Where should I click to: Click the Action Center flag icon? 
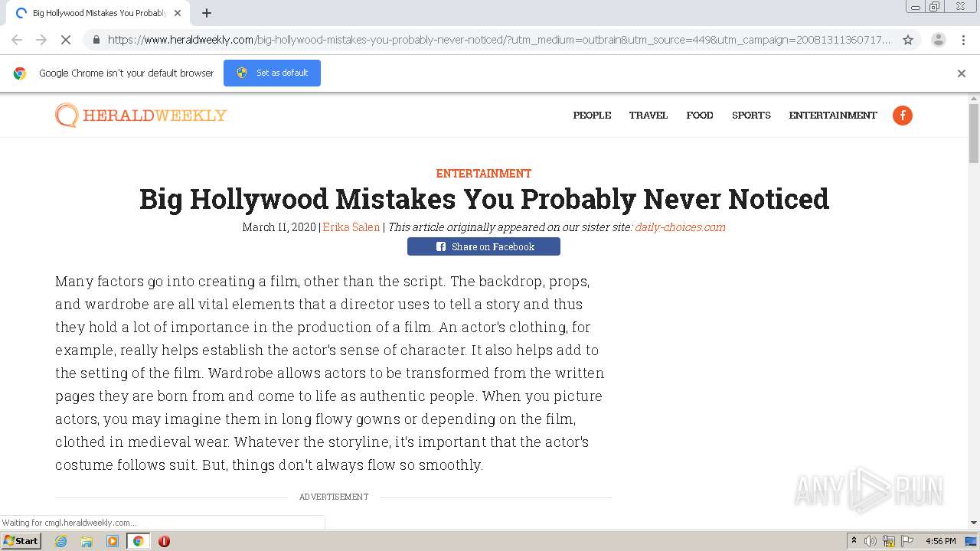tap(907, 541)
